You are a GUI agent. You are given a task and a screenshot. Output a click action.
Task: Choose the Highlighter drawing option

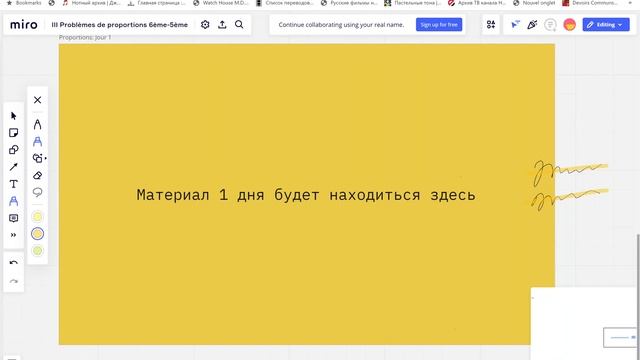[38, 142]
